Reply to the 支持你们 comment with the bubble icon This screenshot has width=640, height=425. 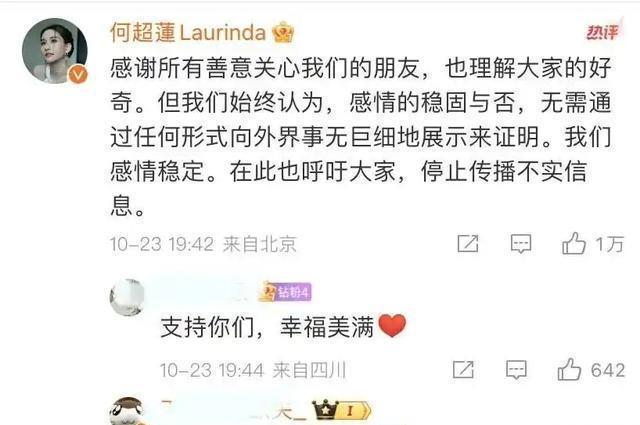click(x=516, y=370)
